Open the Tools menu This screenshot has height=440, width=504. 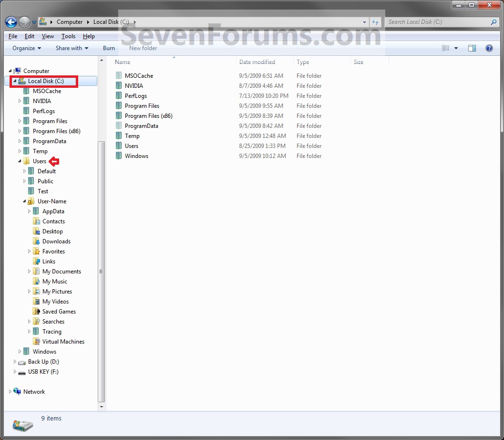point(68,36)
